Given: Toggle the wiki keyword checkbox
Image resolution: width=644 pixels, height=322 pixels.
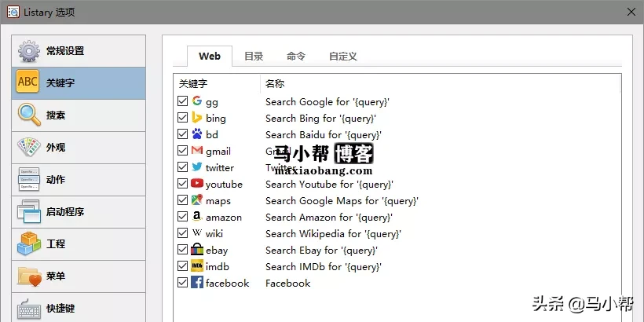Looking at the screenshot, I should pyautogui.click(x=182, y=233).
